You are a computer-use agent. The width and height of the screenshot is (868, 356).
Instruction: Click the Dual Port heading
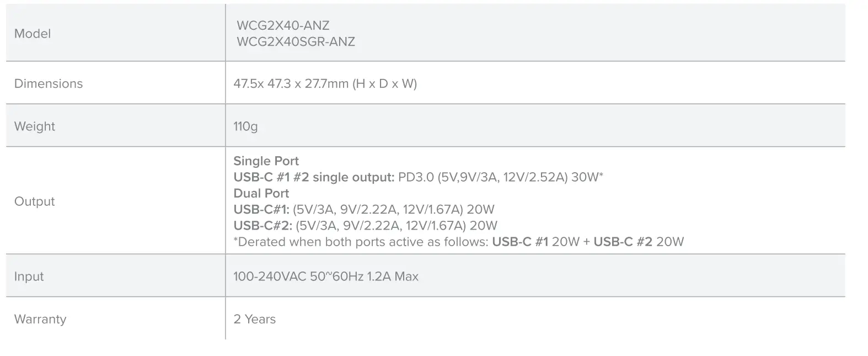point(261,193)
